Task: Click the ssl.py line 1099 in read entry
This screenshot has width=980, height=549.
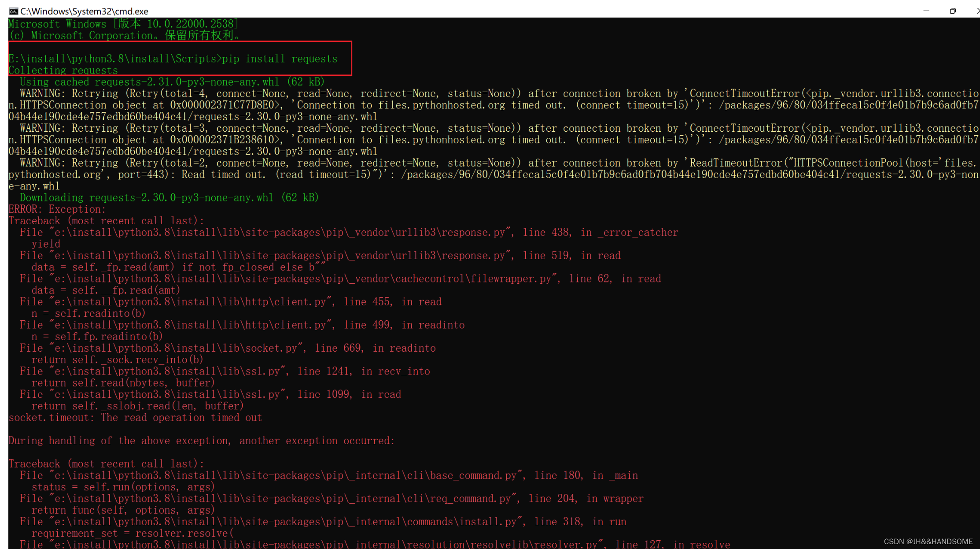Action: (210, 394)
